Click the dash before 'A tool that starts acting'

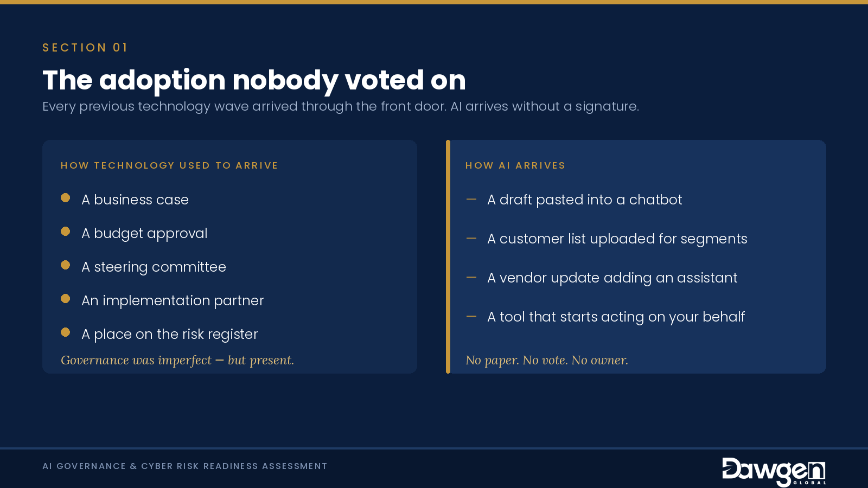(x=471, y=317)
